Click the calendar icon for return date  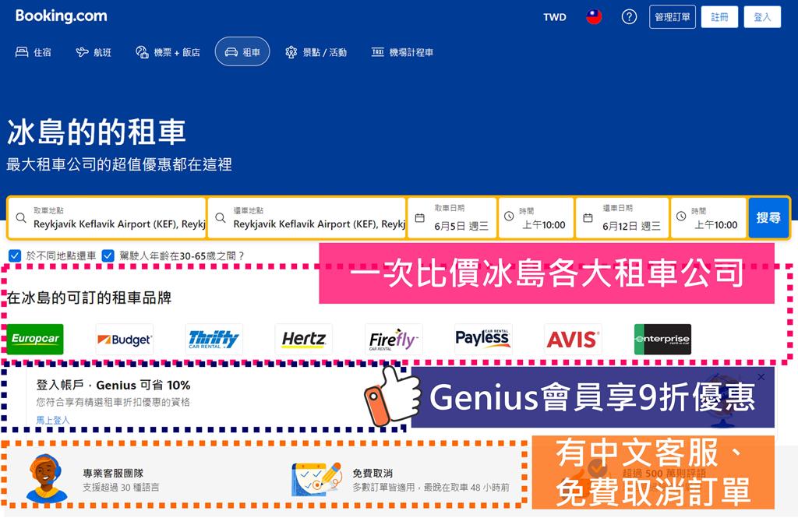pyautogui.click(x=588, y=217)
